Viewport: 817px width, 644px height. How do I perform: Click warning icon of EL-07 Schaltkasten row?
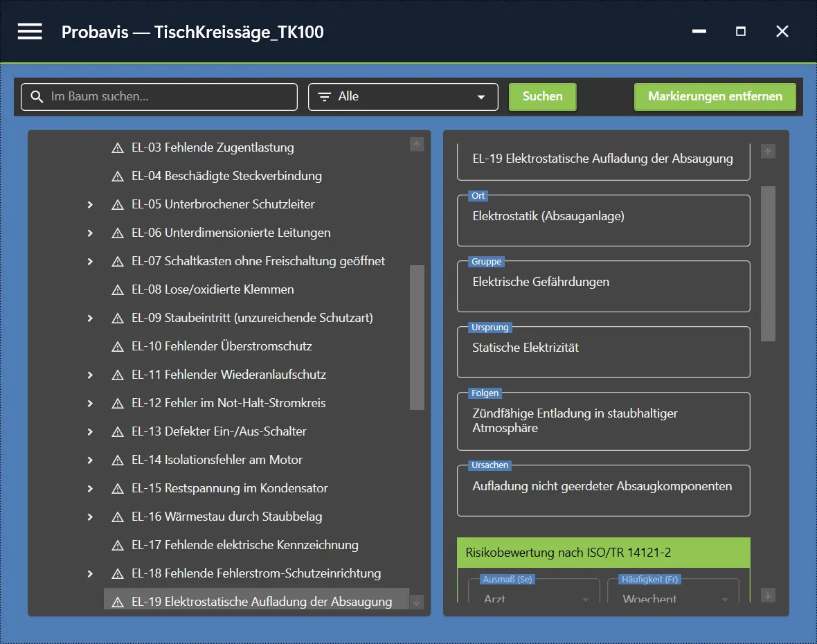coord(118,262)
